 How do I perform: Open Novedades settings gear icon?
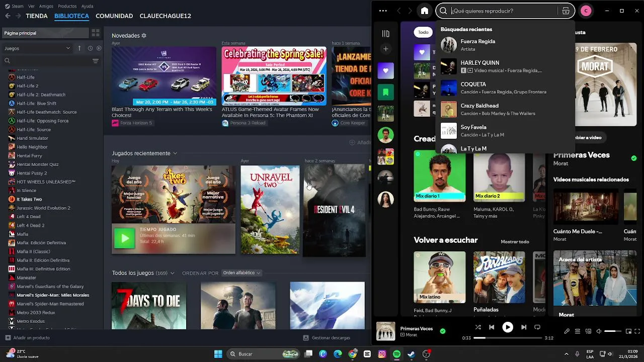tap(144, 36)
